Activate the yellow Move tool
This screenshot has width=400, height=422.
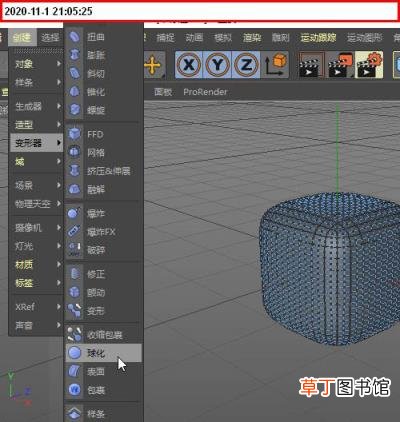click(153, 65)
